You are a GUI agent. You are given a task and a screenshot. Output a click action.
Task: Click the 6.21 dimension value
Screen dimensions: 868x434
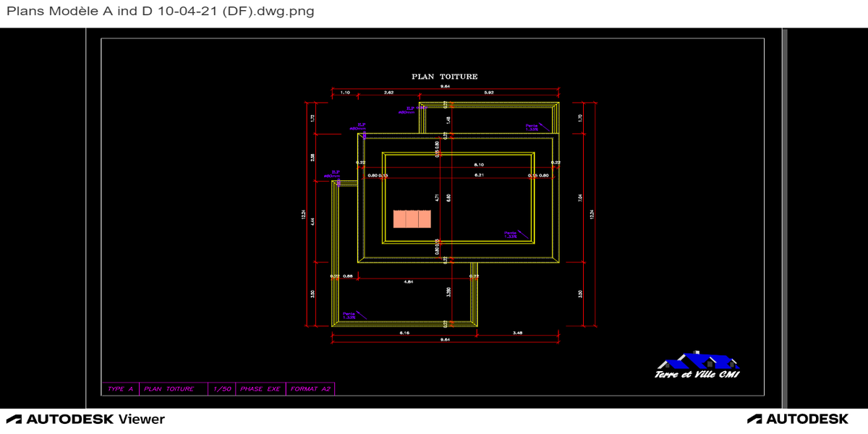click(479, 175)
